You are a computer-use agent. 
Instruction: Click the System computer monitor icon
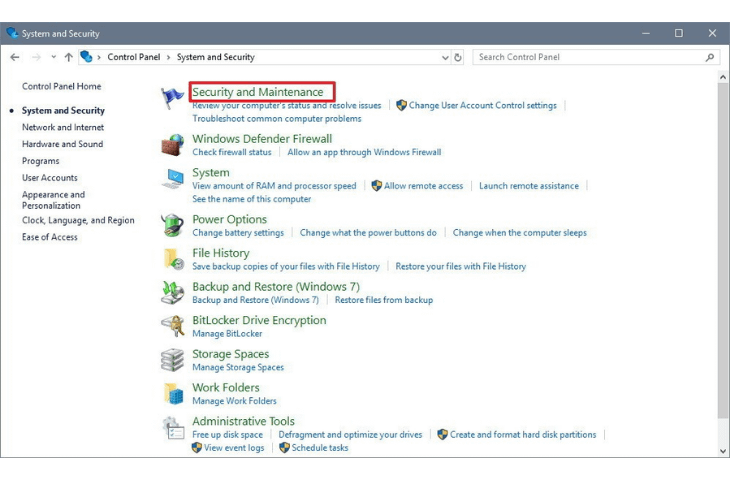(x=173, y=179)
